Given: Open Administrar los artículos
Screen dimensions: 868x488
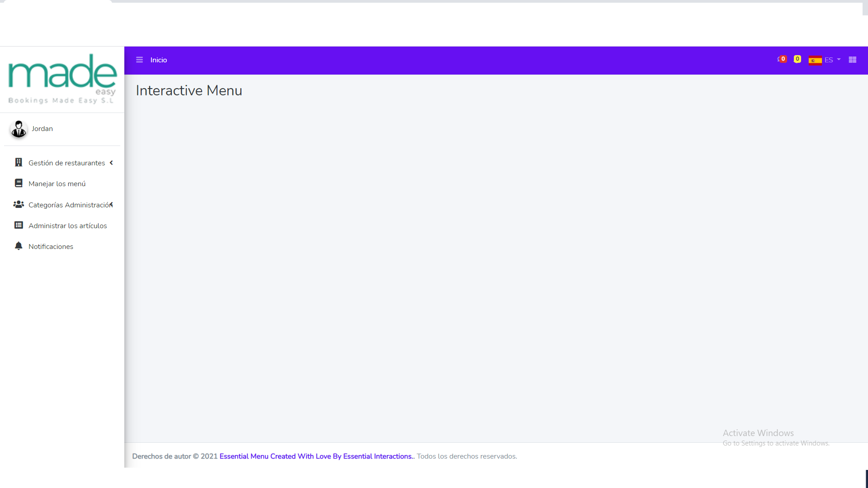Looking at the screenshot, I should point(62,225).
